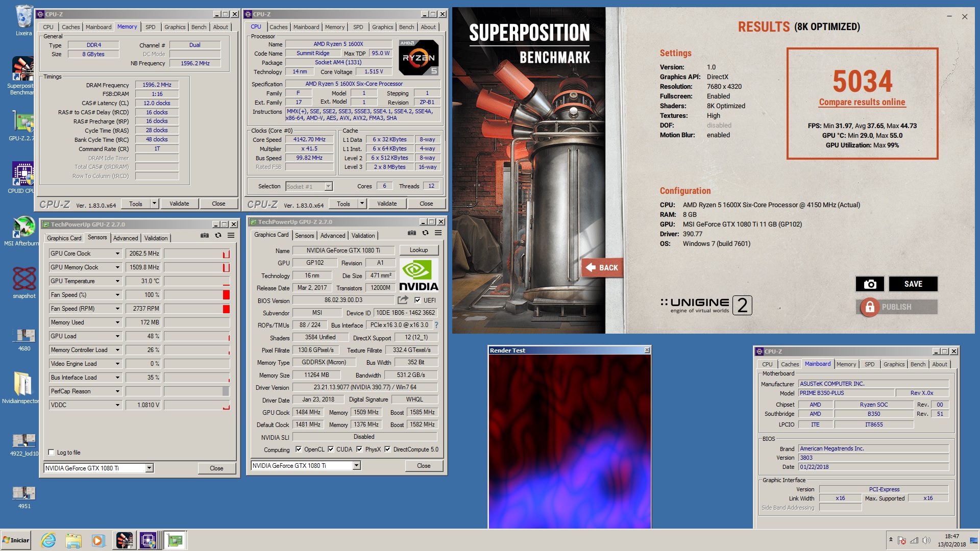
Task: Open GPU selector dropdown in GPU-Z Graphics Card window
Action: (x=356, y=465)
